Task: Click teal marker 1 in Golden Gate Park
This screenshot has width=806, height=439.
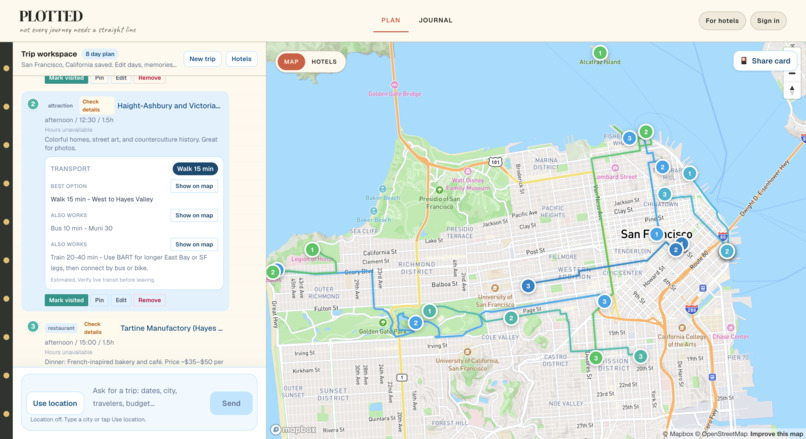Action: pyautogui.click(x=429, y=310)
